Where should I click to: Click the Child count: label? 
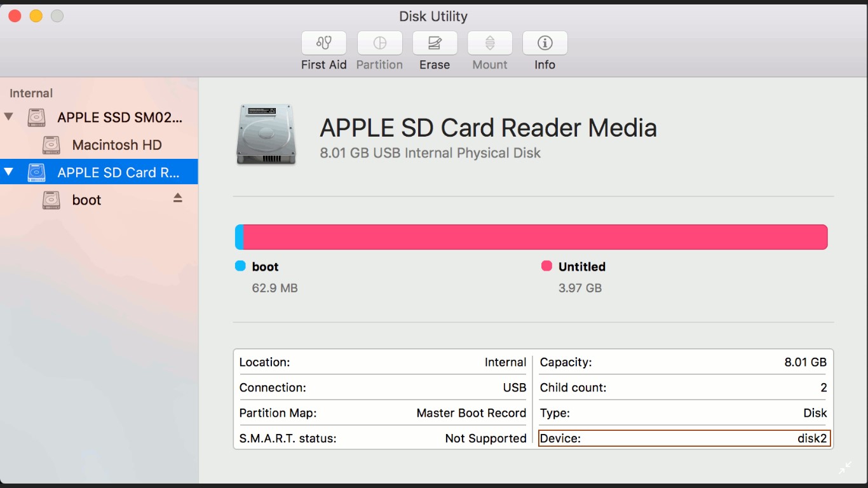(x=573, y=388)
